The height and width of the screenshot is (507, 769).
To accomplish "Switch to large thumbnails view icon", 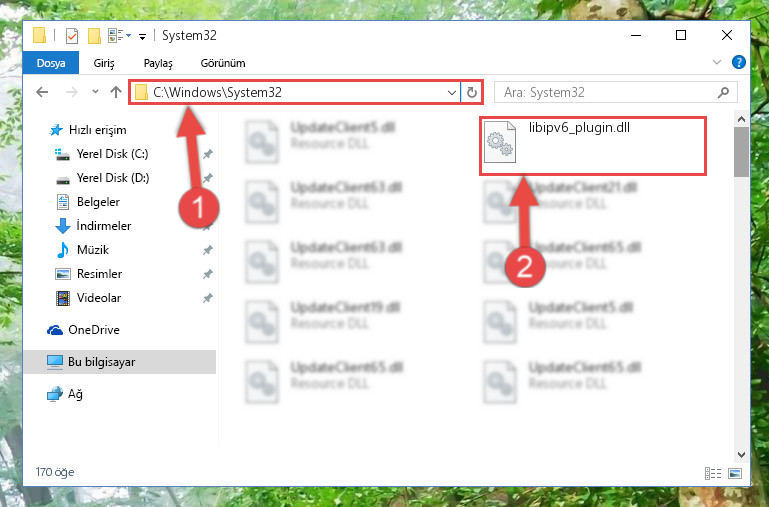I will point(735,473).
